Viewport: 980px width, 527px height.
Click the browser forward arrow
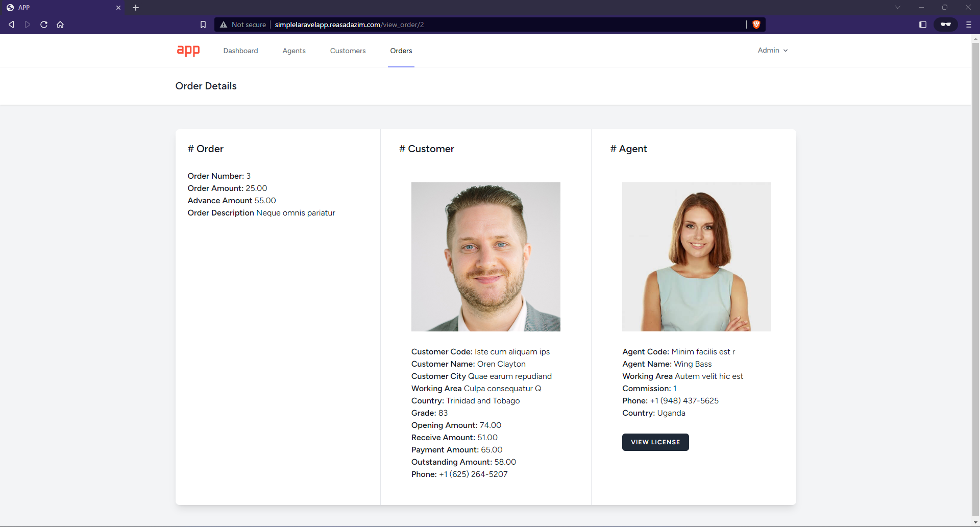pyautogui.click(x=27, y=25)
